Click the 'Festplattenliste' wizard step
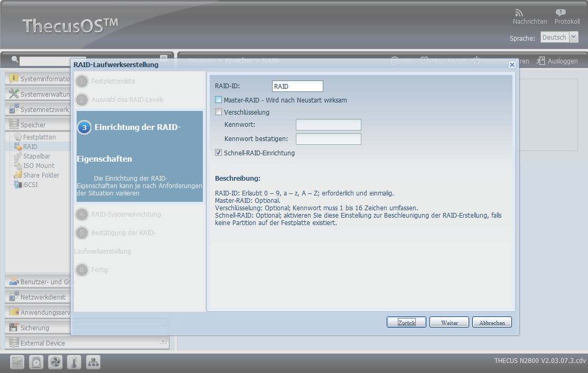The height and width of the screenshot is (373, 588). click(x=113, y=81)
